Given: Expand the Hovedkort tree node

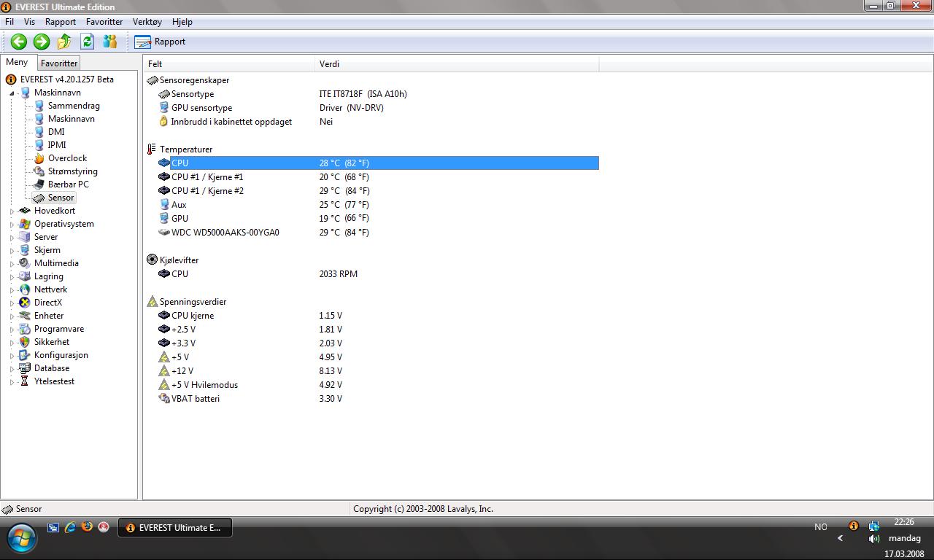Looking at the screenshot, I should pos(12,211).
